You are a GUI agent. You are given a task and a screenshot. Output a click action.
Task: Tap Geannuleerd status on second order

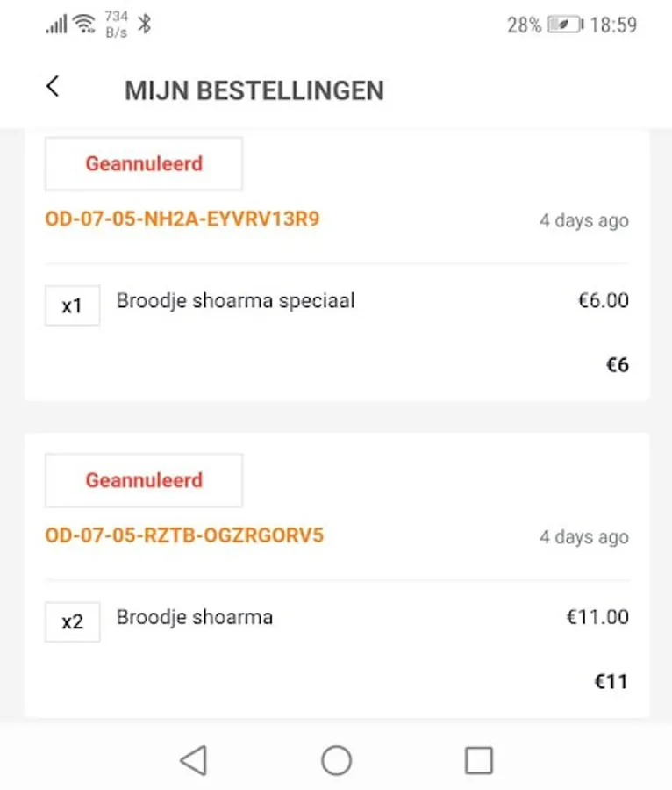pyautogui.click(x=144, y=480)
